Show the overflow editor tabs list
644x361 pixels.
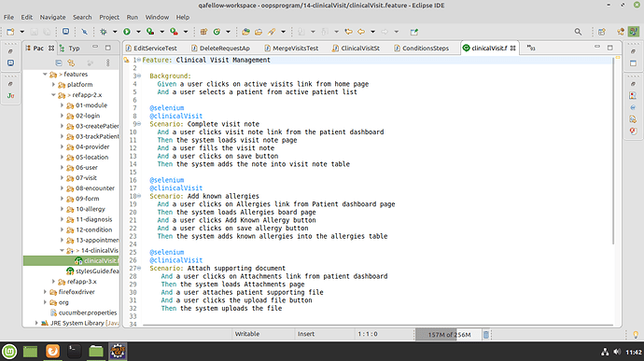531,49
